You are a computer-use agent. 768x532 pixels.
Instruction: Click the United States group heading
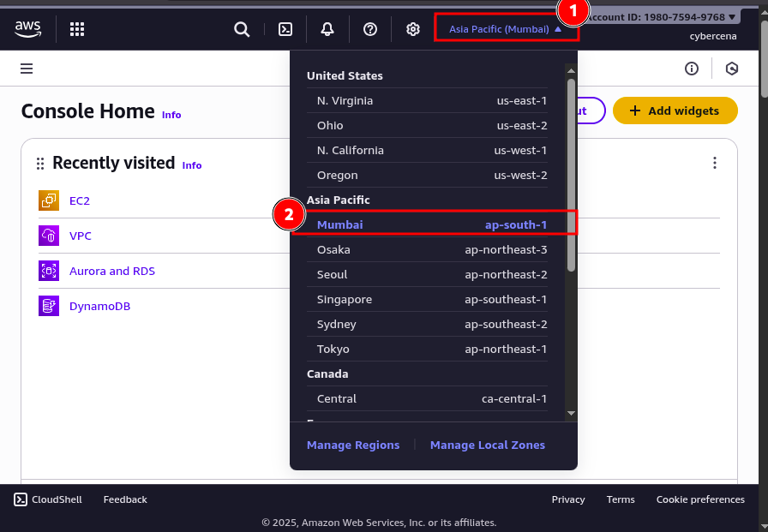pos(345,76)
